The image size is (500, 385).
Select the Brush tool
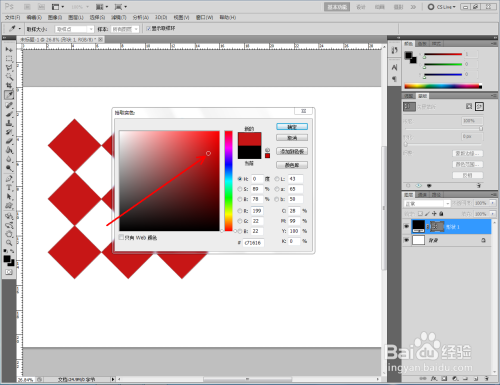[9, 114]
